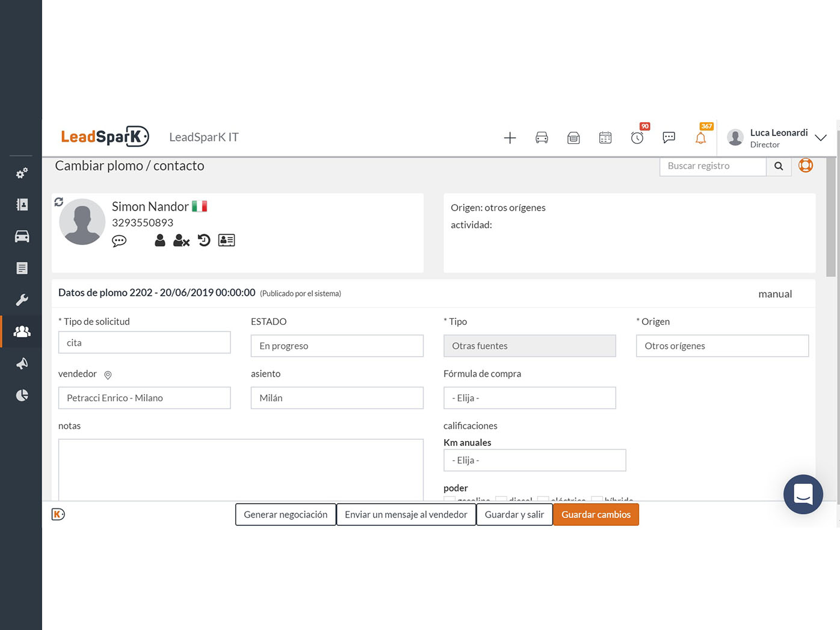Open the notifications bell with the 367 badge
The width and height of the screenshot is (840, 630).
tap(700, 138)
